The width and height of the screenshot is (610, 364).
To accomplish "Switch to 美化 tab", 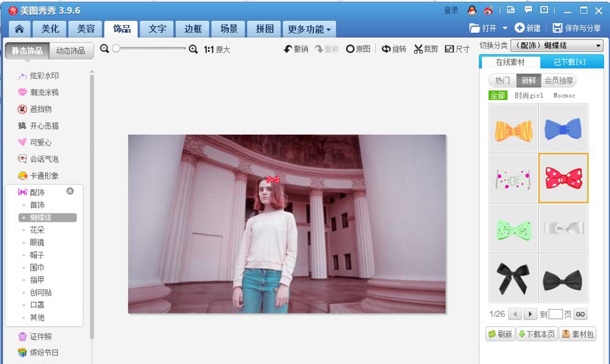I will tap(50, 29).
